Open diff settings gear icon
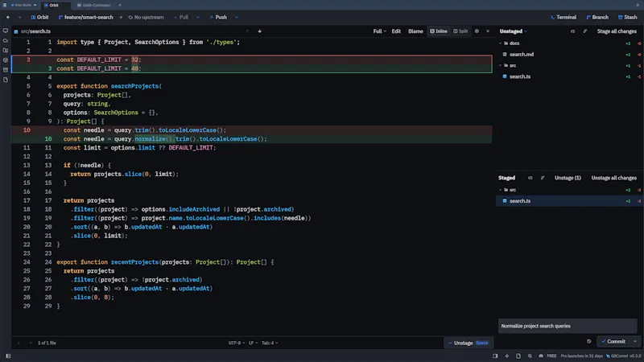The height and width of the screenshot is (362, 644). tap(477, 31)
